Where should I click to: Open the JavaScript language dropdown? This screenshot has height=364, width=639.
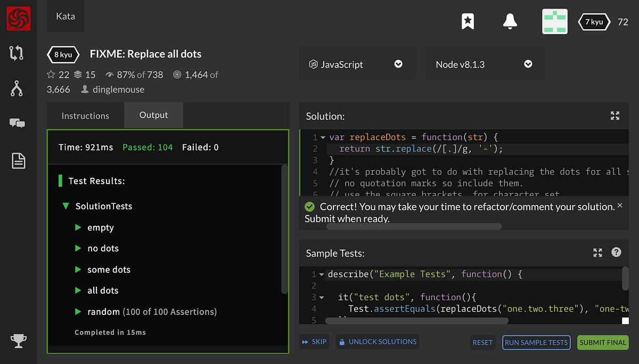[x=356, y=64]
